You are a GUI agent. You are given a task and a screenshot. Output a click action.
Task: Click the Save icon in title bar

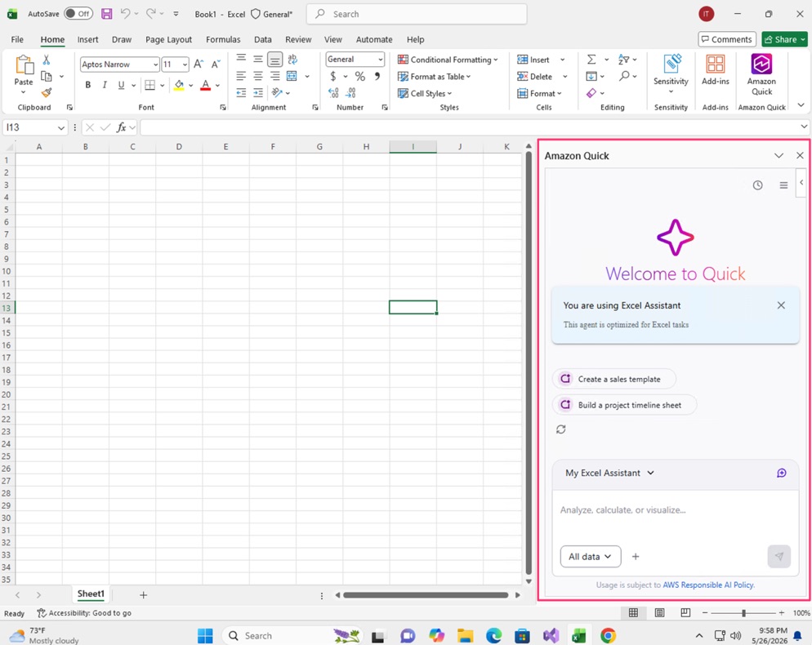107,14
